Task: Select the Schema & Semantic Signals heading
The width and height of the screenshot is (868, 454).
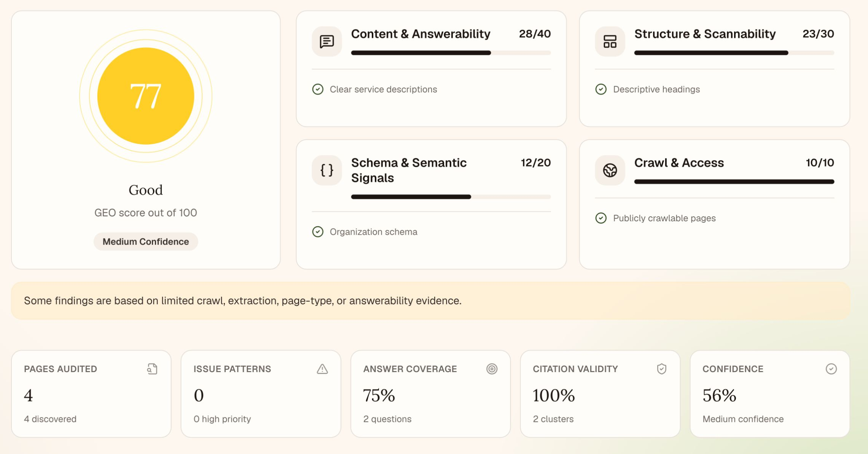Action: (x=409, y=170)
